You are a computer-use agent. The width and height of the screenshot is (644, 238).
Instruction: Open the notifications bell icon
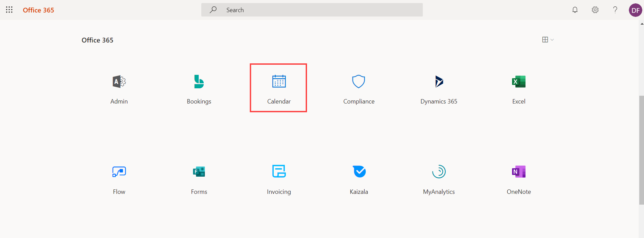click(575, 10)
